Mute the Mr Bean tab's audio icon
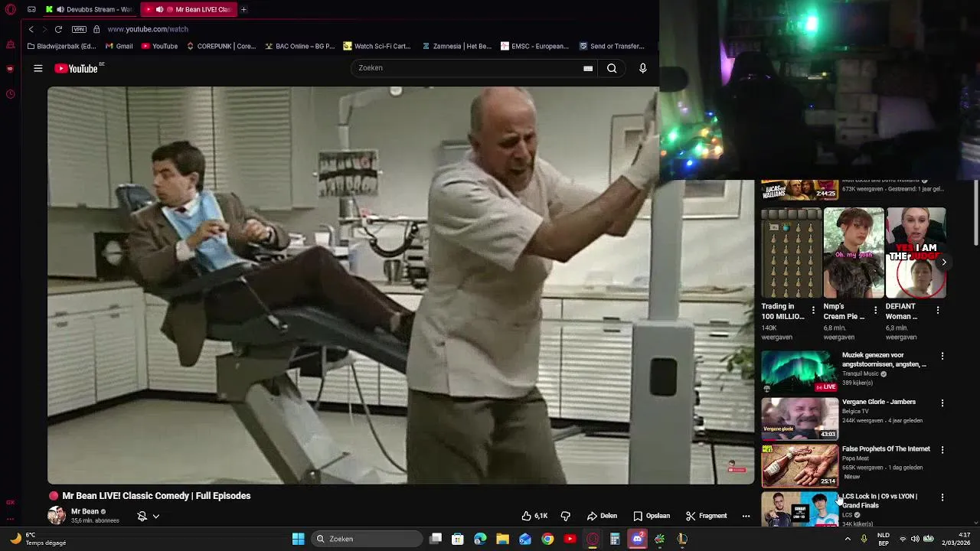980x551 pixels. point(159,9)
